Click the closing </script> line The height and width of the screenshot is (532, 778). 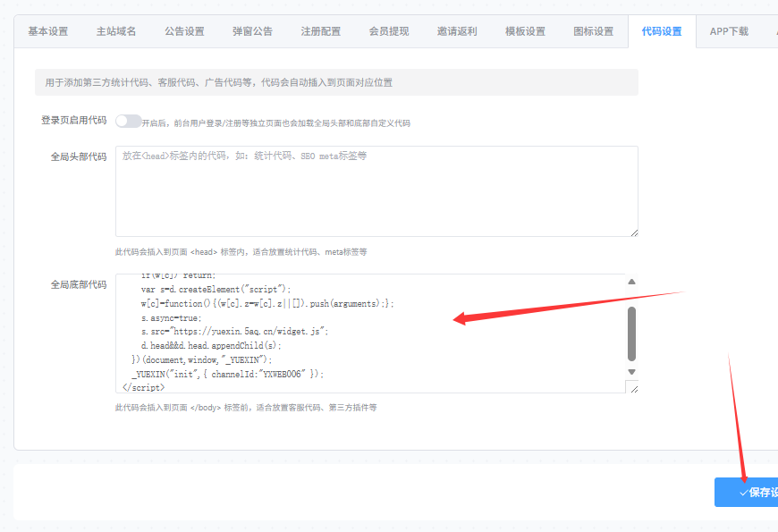click(x=143, y=387)
